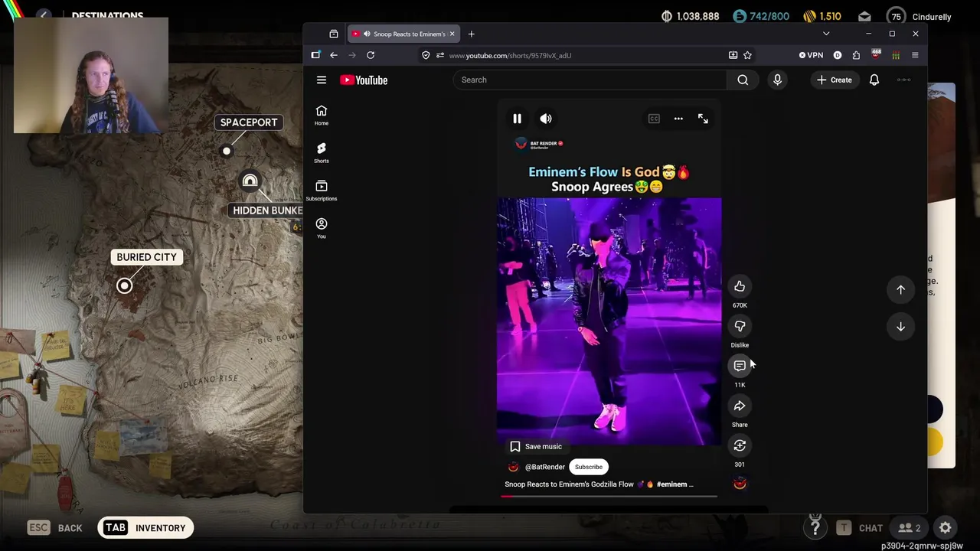Open the YouTube hamburger guide menu
Screen dimensions: 980x551
click(x=322, y=80)
